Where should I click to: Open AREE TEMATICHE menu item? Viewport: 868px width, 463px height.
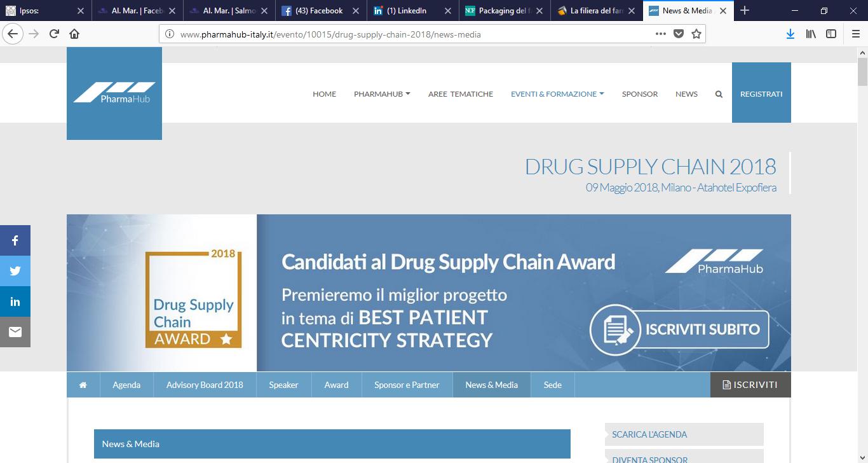461,93
